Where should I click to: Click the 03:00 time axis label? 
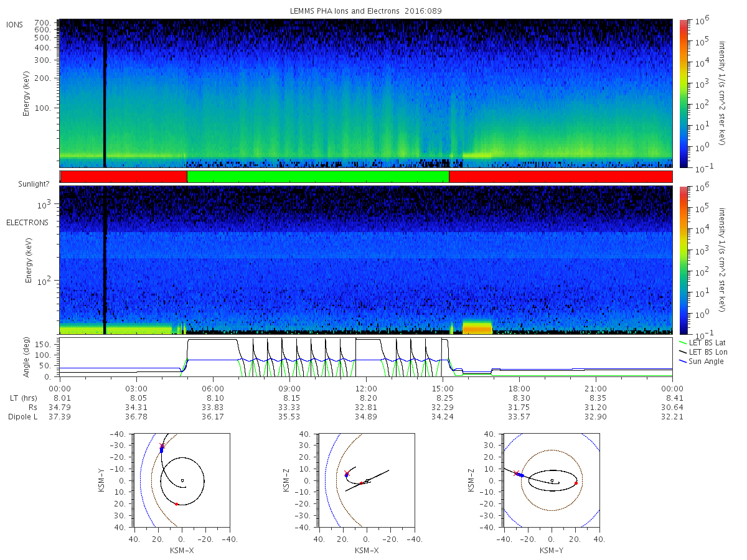[x=136, y=388]
